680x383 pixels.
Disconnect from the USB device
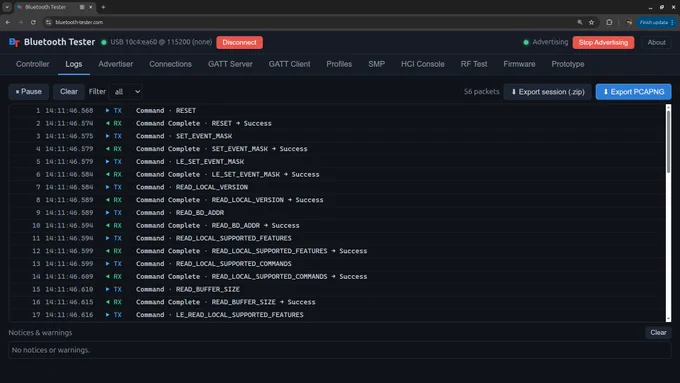click(239, 43)
